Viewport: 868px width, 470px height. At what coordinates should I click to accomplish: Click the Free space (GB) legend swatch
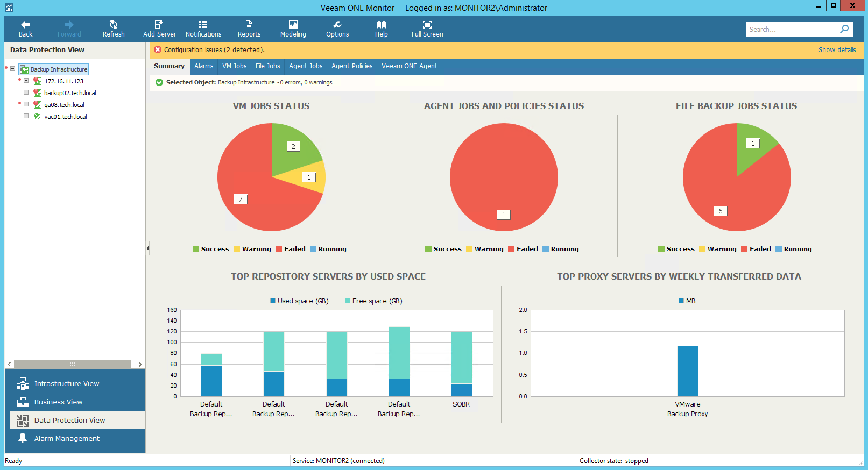click(348, 301)
